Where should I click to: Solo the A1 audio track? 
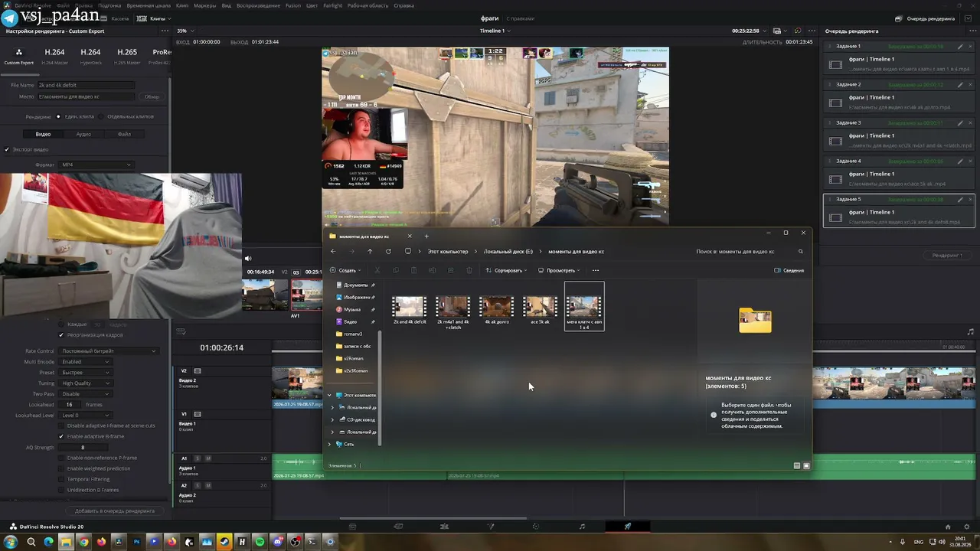[197, 458]
